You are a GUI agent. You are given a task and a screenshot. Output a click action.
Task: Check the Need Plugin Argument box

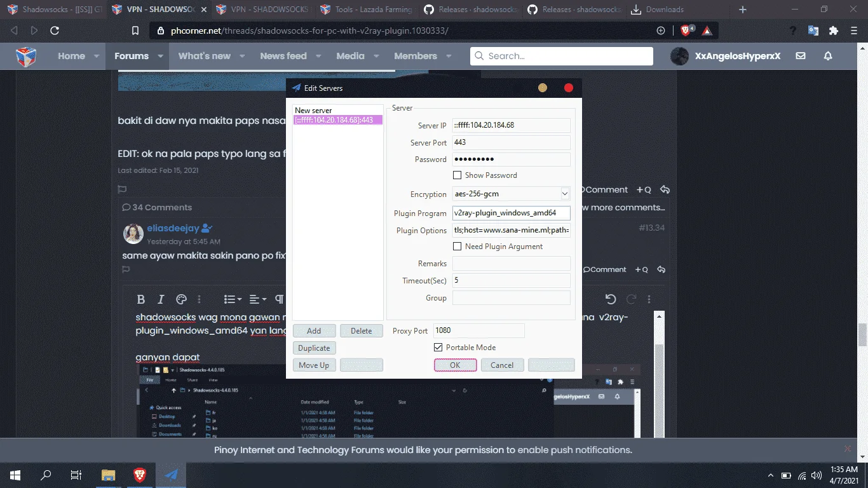(x=457, y=246)
